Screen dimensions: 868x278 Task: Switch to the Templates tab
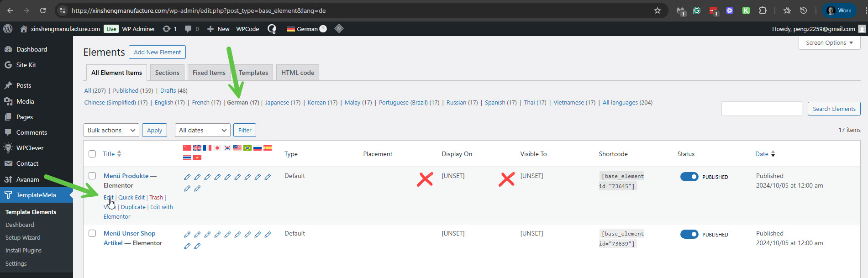coord(253,73)
